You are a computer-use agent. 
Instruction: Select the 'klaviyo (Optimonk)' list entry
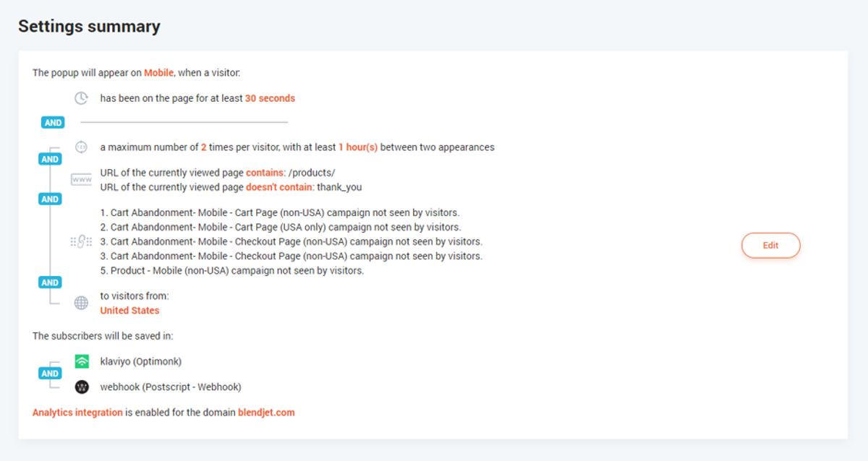coord(140,361)
